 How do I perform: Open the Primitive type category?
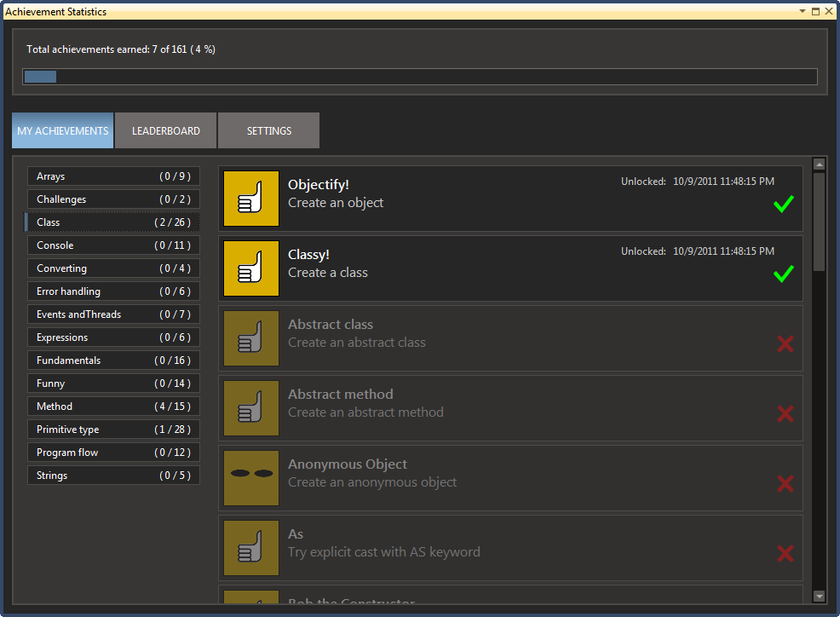(x=113, y=430)
